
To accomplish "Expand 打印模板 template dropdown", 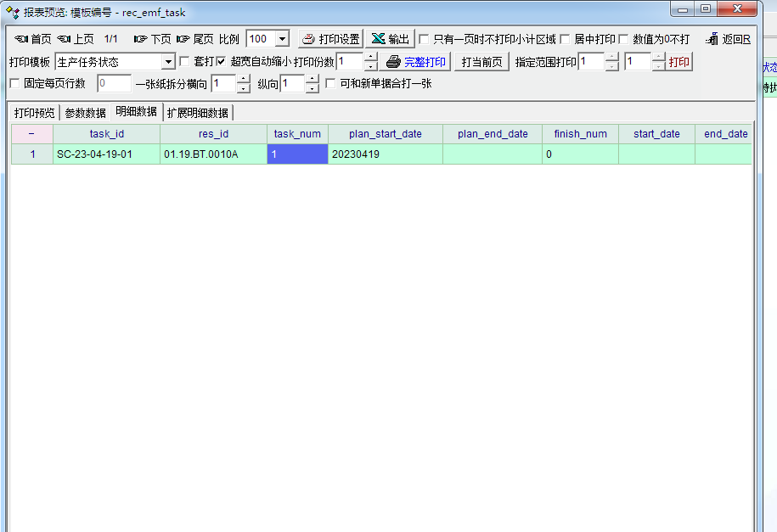I will click(167, 62).
